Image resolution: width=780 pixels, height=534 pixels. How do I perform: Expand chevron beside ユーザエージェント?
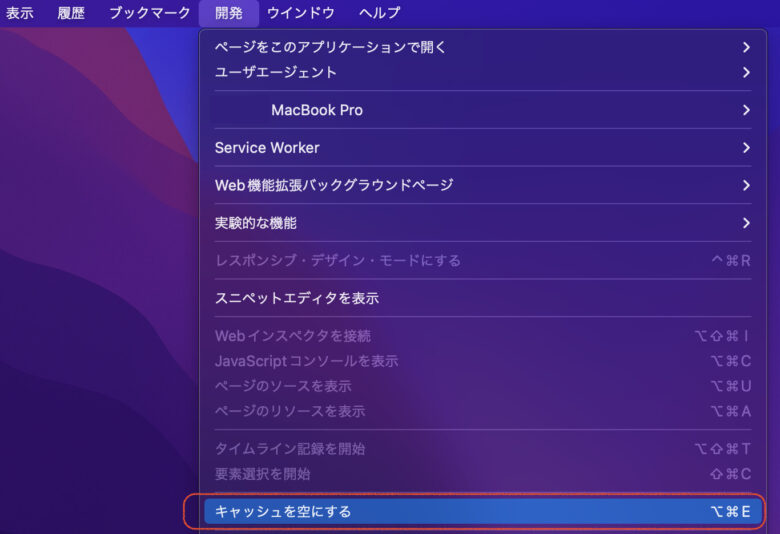click(746, 72)
